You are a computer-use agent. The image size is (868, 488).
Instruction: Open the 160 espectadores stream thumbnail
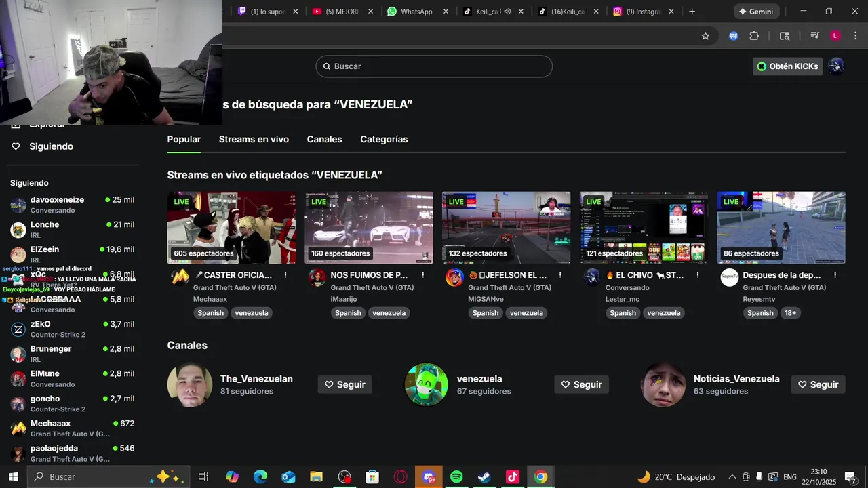click(369, 228)
